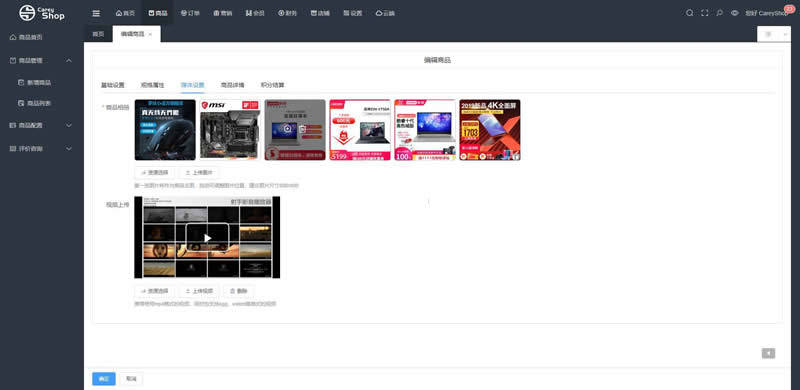Expand the 评价咨询 sidebar group
This screenshot has width=800, height=390.
[x=42, y=149]
